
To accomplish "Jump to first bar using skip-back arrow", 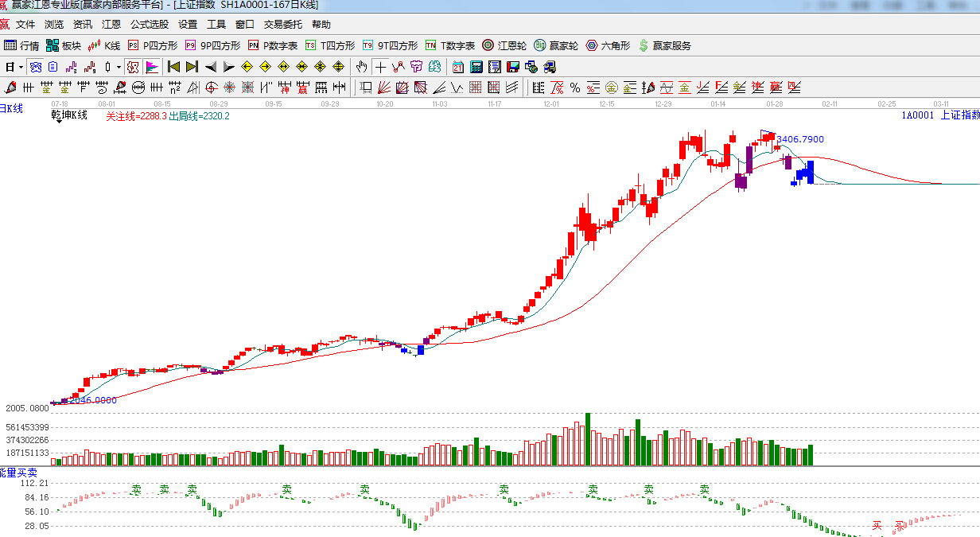I will 173,67.
